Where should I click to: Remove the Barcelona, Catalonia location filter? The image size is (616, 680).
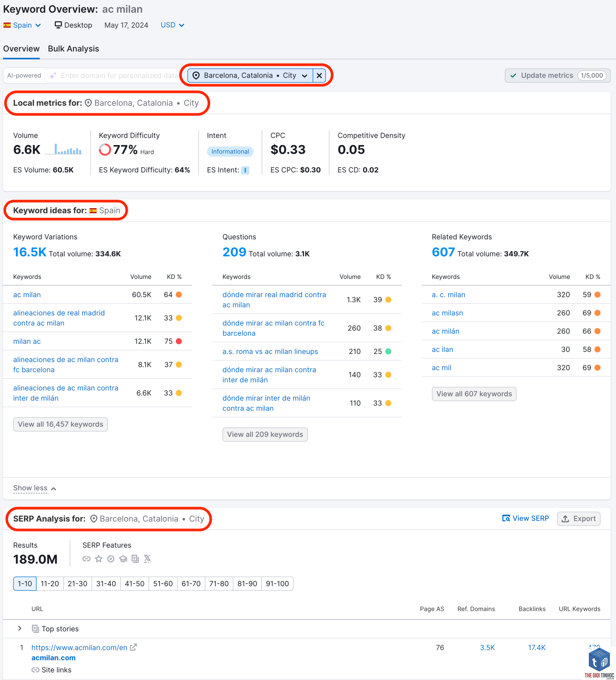tap(319, 75)
